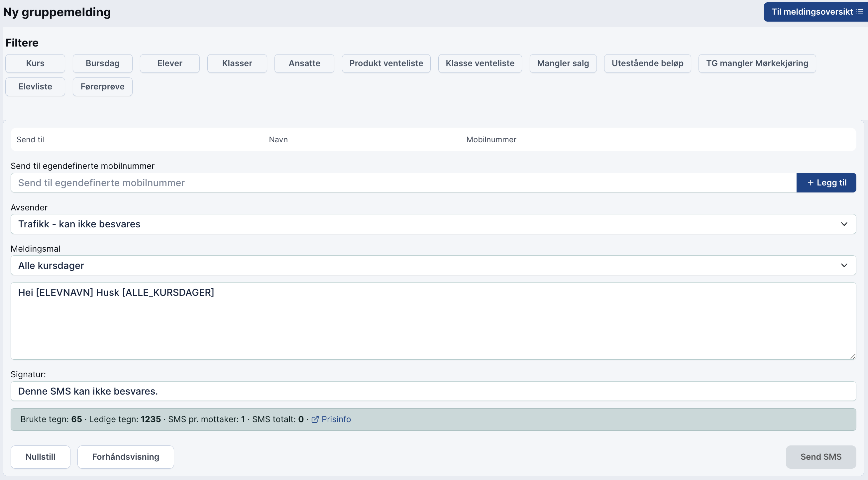Open the Til meldingsoversikt list icon
Viewport: 868px width, 480px height.
point(860,12)
